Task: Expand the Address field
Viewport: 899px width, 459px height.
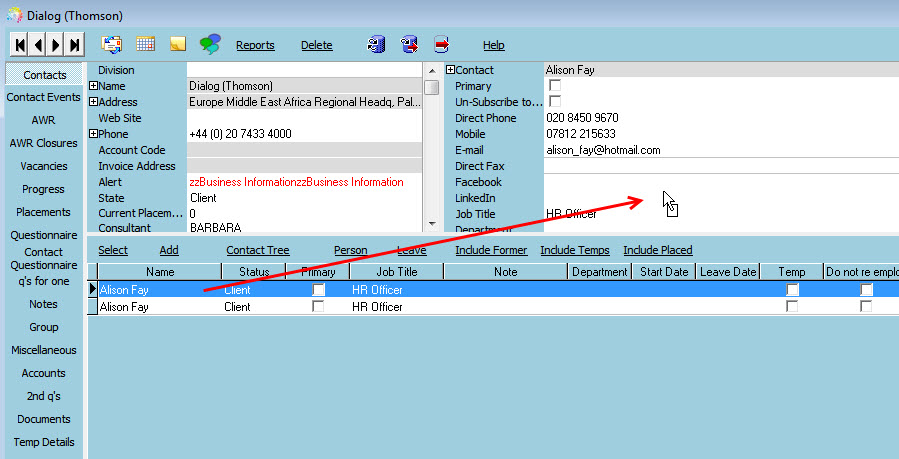Action: pyautogui.click(x=93, y=102)
